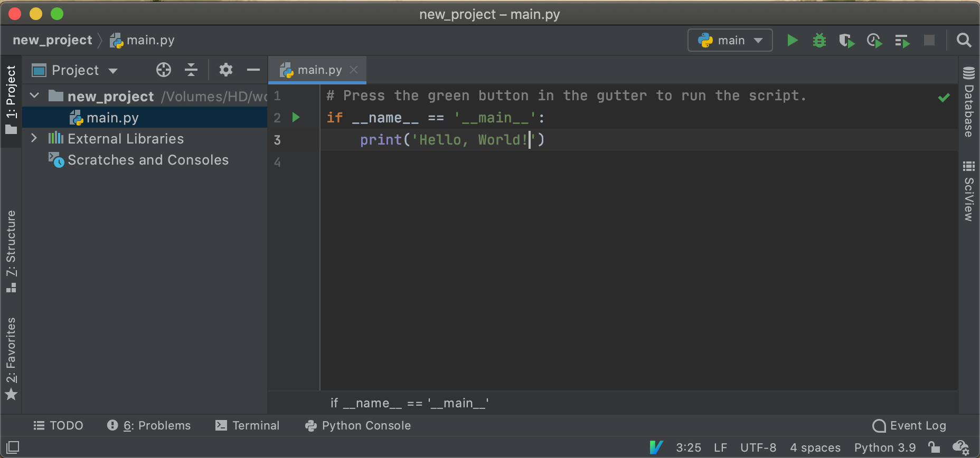The height and width of the screenshot is (458, 980).
Task: Open the main run configuration dropdown
Action: (x=730, y=41)
